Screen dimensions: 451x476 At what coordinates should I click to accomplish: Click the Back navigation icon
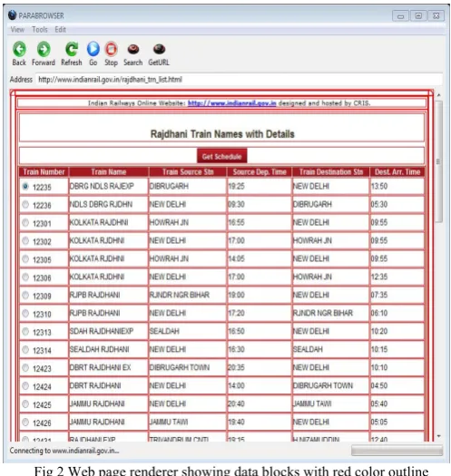19,49
